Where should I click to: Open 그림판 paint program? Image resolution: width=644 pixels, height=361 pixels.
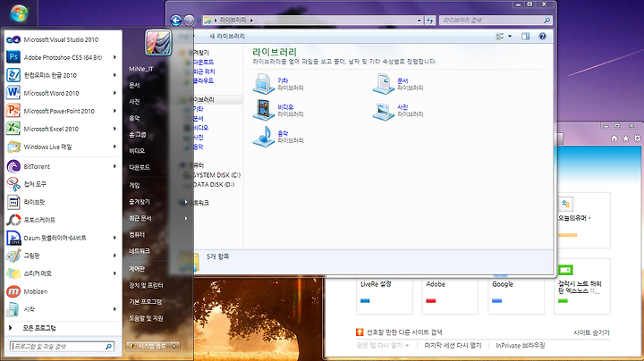(x=62, y=256)
